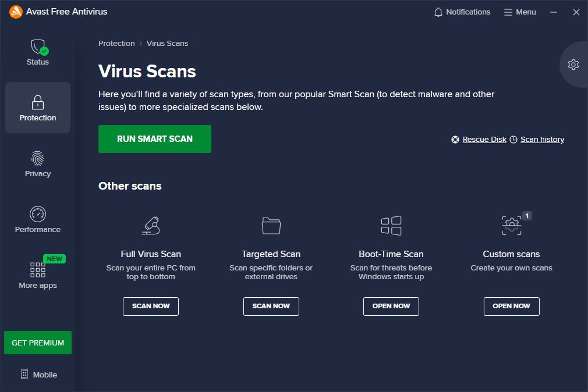This screenshot has height=392, width=588.
Task: Click 'Scan your entire PC' description
Action: [151, 272]
